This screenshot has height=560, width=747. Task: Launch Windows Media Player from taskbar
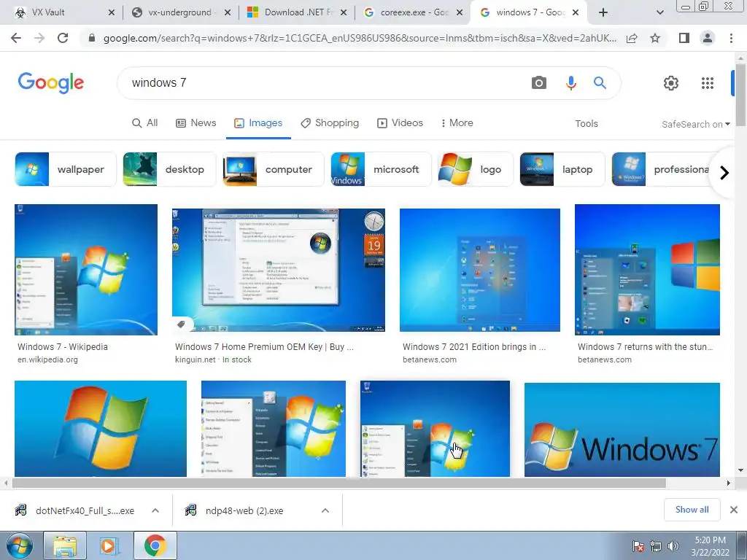[x=109, y=545]
